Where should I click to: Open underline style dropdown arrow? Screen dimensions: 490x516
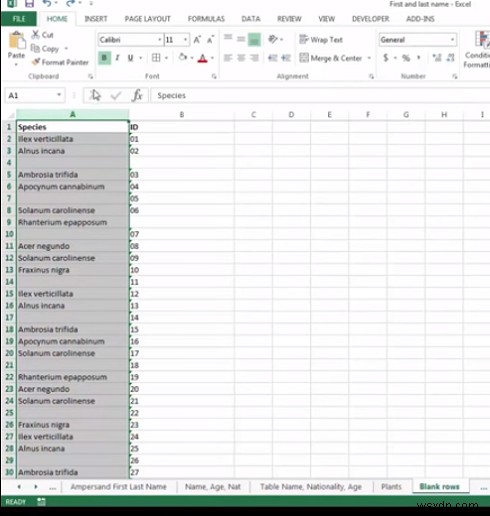(x=141, y=58)
